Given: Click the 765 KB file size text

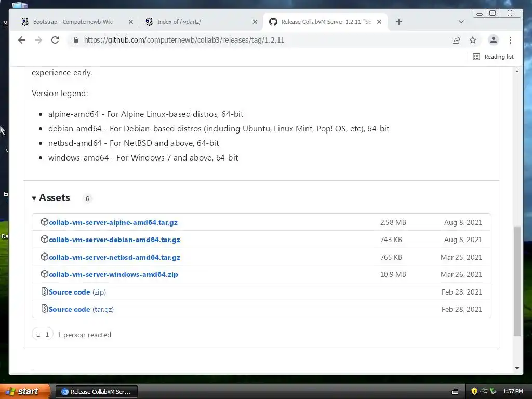Looking at the screenshot, I should coord(391,257).
